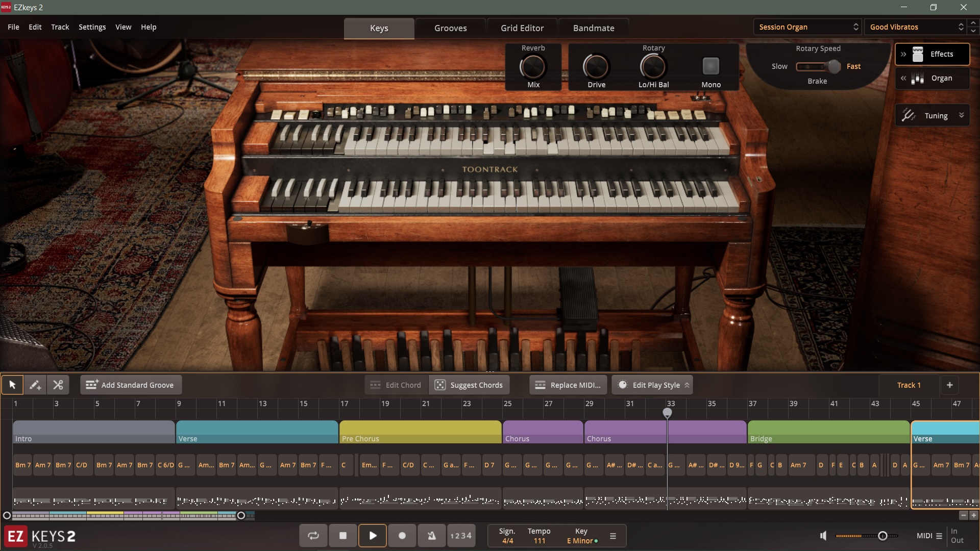Switch to the Grooves tab

(451, 28)
